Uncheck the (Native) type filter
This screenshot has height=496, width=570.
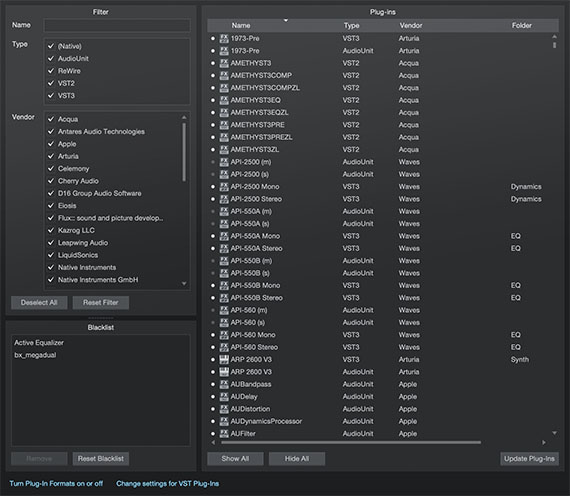click(x=51, y=46)
